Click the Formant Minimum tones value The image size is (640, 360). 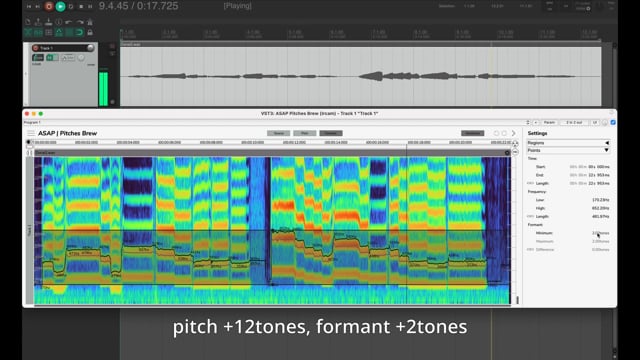tap(600, 233)
